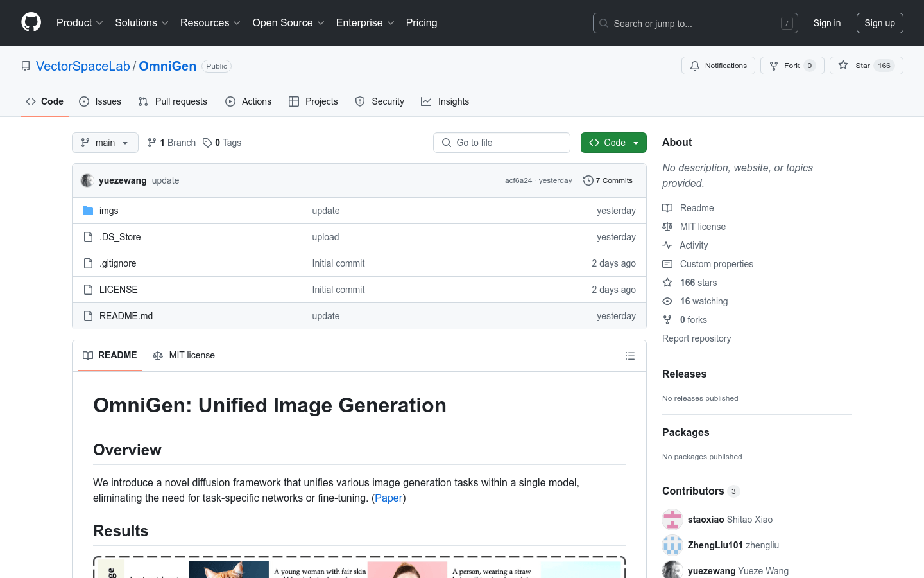Image resolution: width=924 pixels, height=578 pixels.
Task: Jump to Readme from About sidebar
Action: point(688,208)
